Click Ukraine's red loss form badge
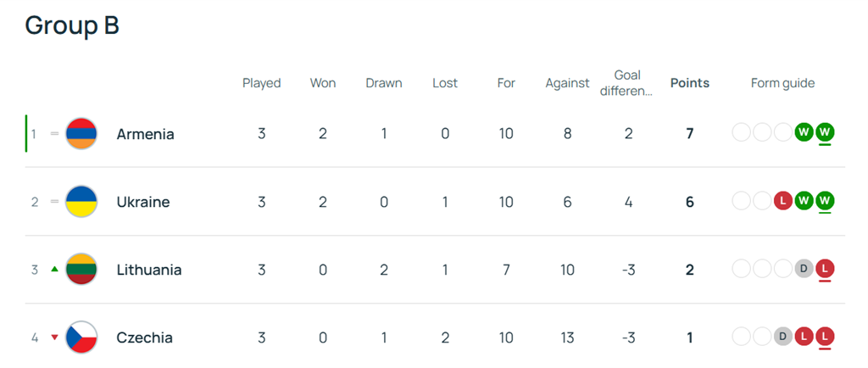Viewport: 868px width, 368px height. (x=784, y=201)
